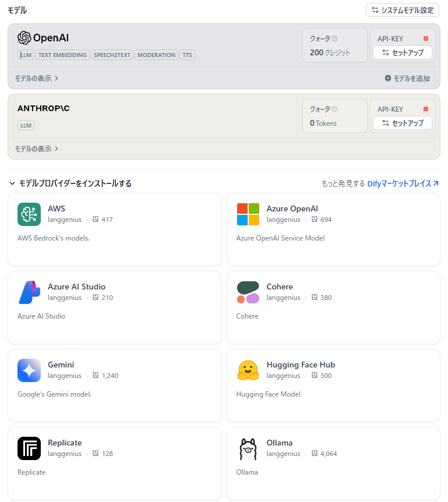Click Azure OpenAI Service Model description
This screenshot has width=448, height=502.
click(280, 238)
